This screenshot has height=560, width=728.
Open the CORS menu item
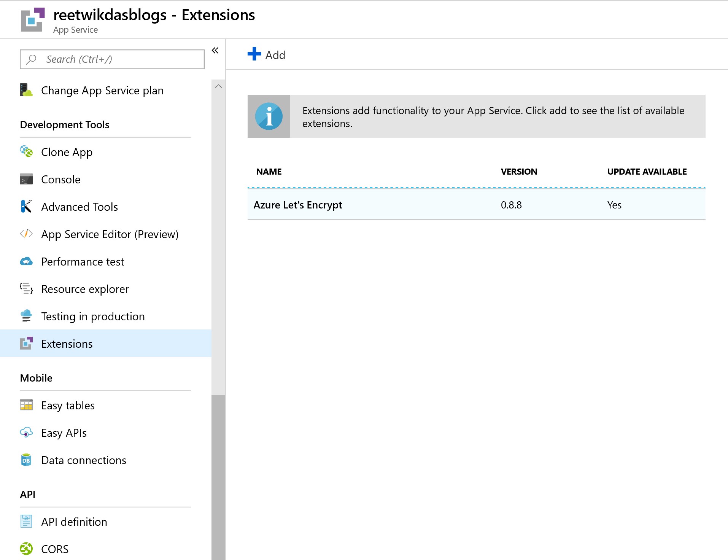106,548
